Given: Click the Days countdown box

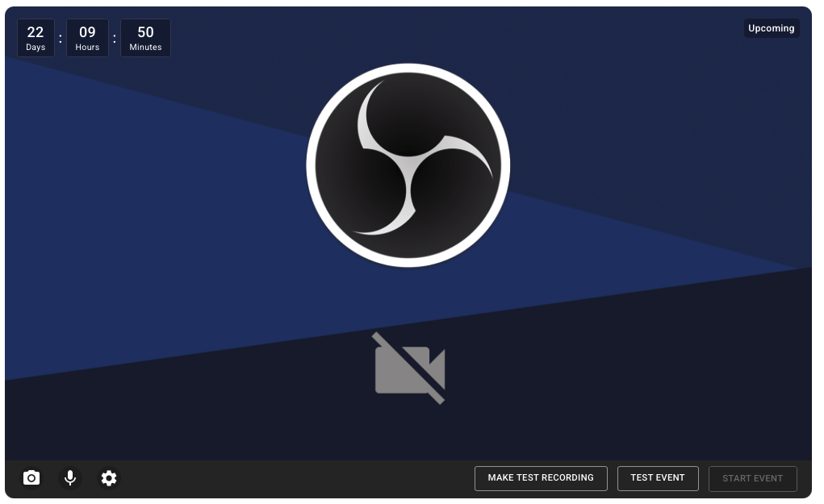Looking at the screenshot, I should (x=36, y=38).
